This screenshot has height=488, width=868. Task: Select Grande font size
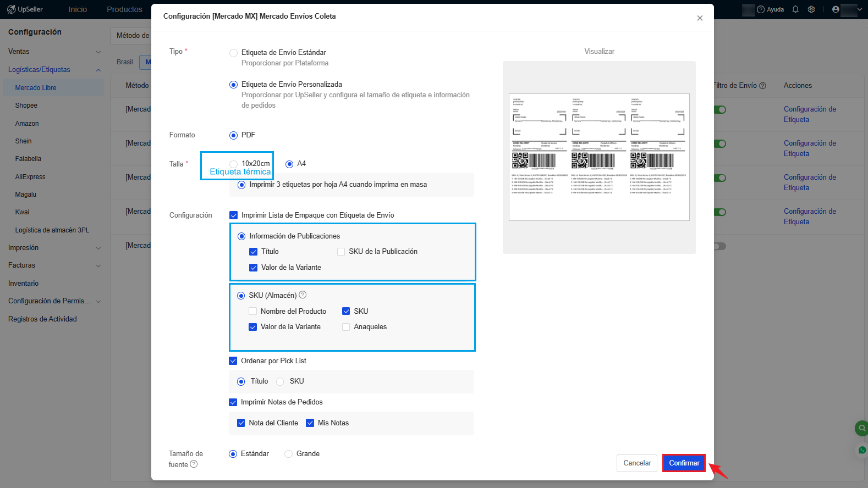click(288, 454)
